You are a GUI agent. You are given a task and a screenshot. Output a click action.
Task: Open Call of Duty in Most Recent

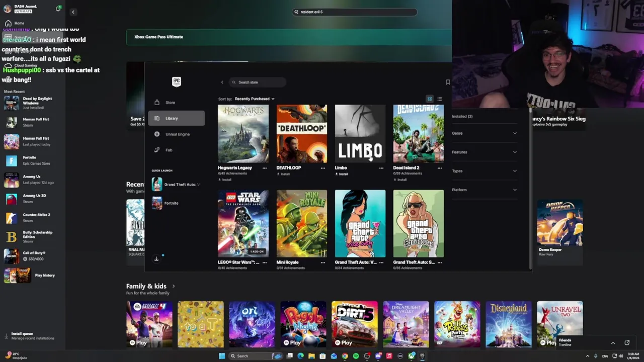pos(33,256)
